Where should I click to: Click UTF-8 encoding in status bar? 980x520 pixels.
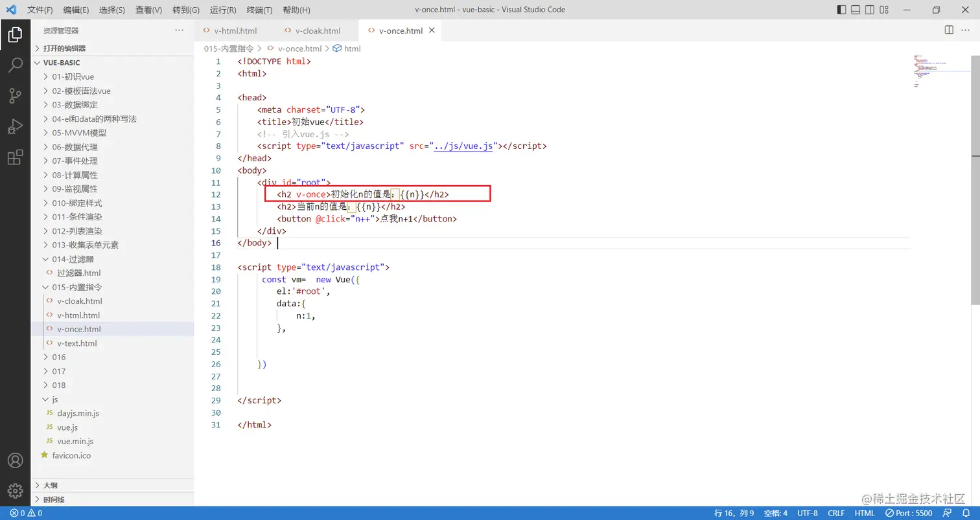(x=808, y=513)
